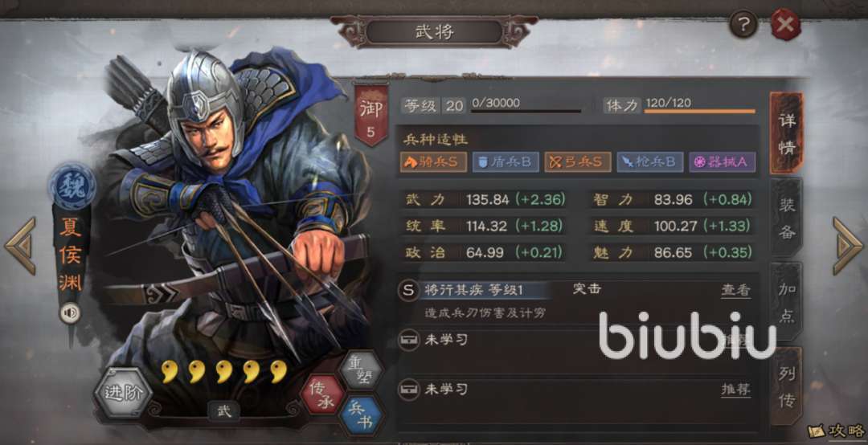The image size is (868, 445).
Task: Tap the 进阶 hexagon icon
Action: pos(122,393)
